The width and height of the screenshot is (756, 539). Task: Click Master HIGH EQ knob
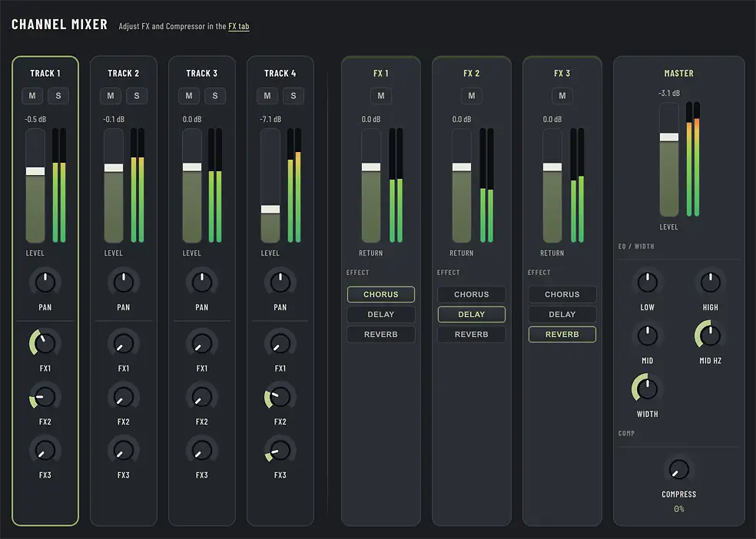coord(710,283)
